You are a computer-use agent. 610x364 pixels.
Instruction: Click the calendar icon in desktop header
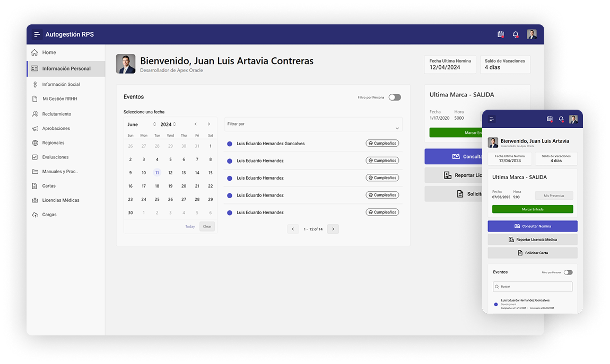[500, 34]
